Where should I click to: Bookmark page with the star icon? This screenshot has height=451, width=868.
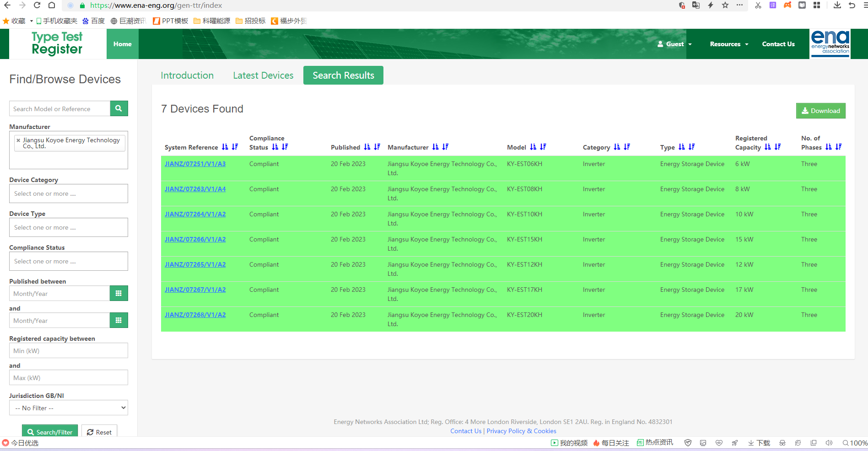click(725, 5)
